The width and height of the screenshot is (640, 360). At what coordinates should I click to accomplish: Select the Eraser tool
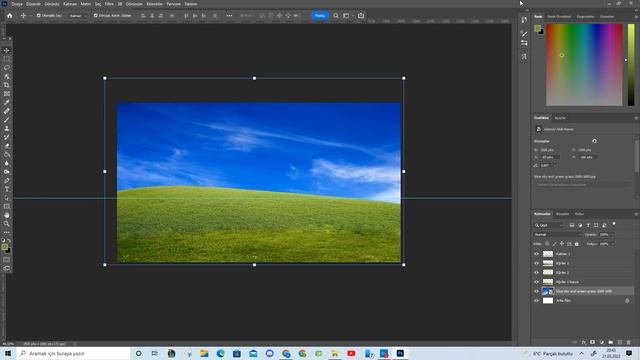coord(7,146)
